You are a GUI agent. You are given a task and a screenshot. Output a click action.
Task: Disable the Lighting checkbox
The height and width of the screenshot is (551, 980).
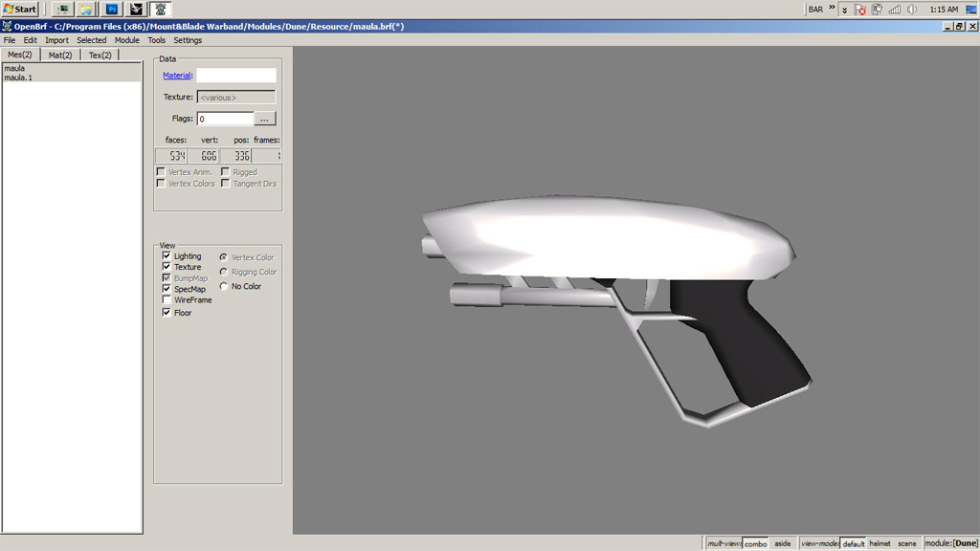pos(167,256)
